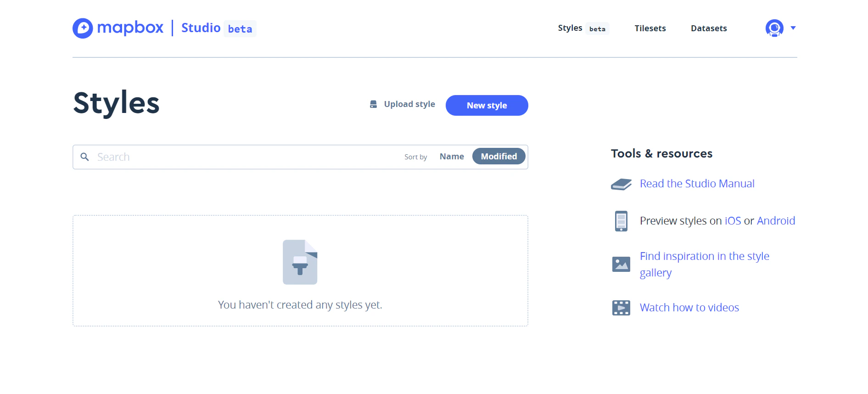Open Read the Studio Manual link
This screenshot has height=394, width=868.
pyautogui.click(x=697, y=184)
